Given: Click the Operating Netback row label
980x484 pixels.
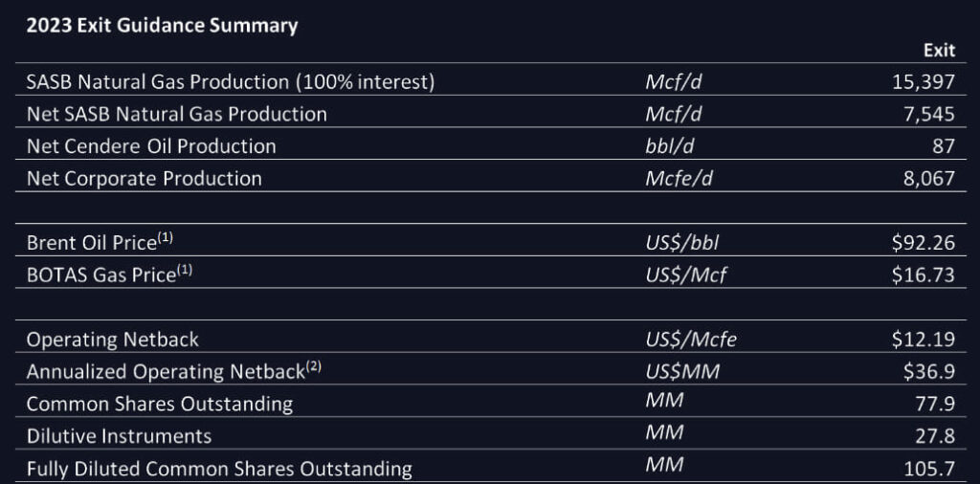Looking at the screenshot, I should click(113, 340).
